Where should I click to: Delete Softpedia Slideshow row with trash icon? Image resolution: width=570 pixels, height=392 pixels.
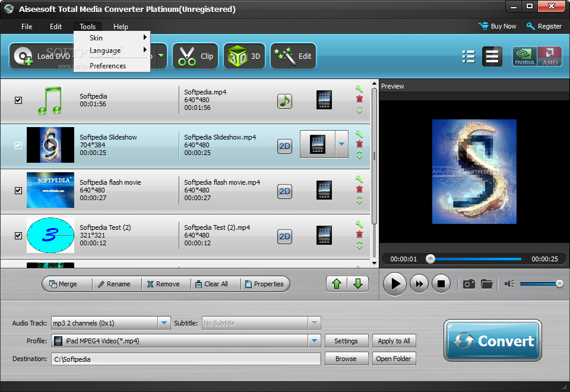[x=359, y=144]
